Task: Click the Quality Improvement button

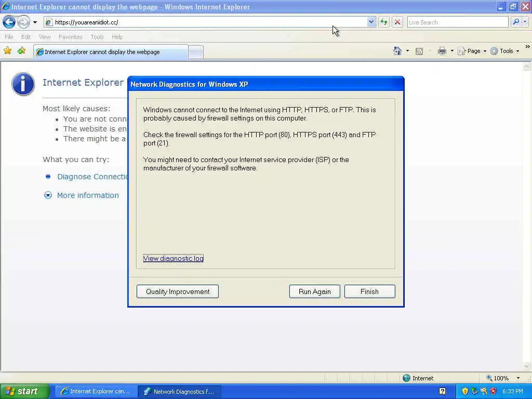Action: (x=178, y=291)
